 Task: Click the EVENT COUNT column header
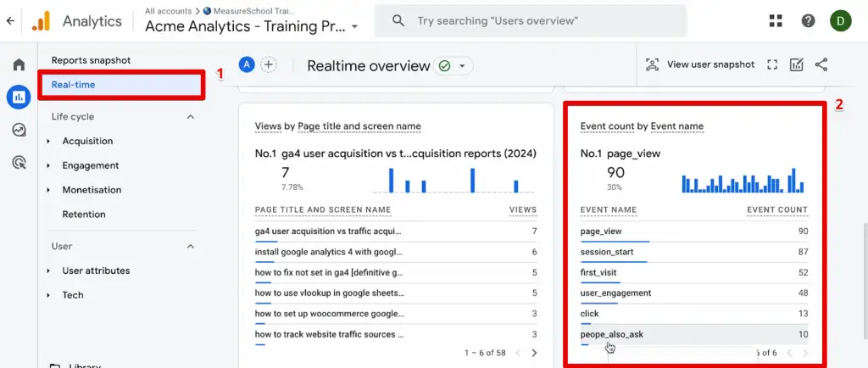[777, 209]
